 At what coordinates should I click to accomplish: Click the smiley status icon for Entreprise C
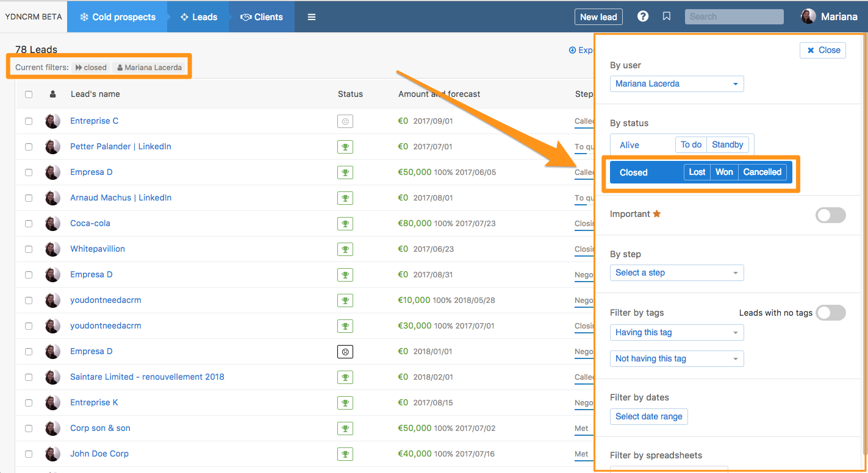(345, 121)
